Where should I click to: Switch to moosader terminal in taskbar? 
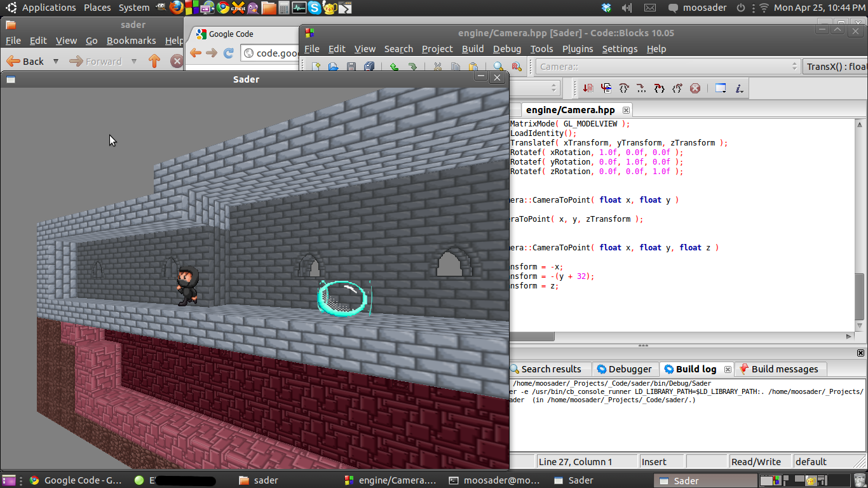[x=494, y=480]
